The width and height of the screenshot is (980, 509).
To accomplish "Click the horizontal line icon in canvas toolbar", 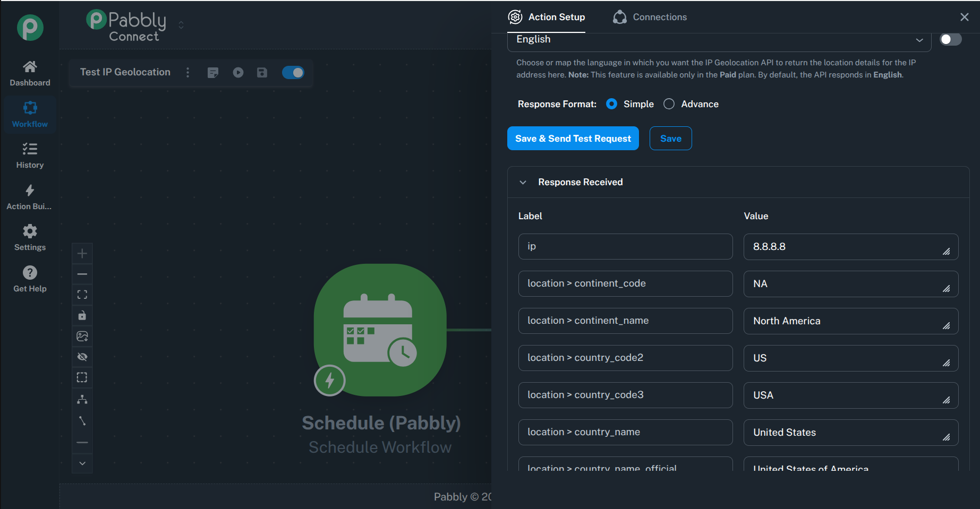I will tap(82, 442).
